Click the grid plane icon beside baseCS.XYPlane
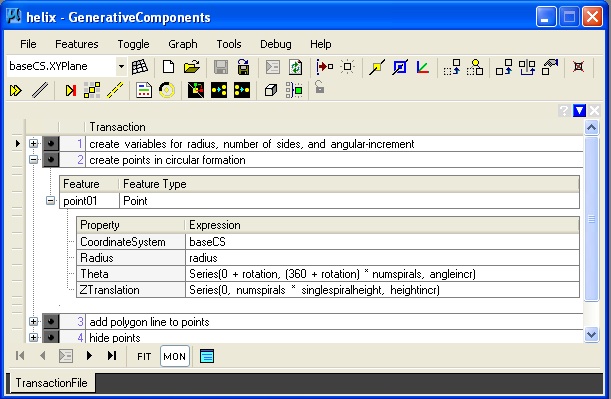Viewport: 611px width, 399px height. [140, 67]
